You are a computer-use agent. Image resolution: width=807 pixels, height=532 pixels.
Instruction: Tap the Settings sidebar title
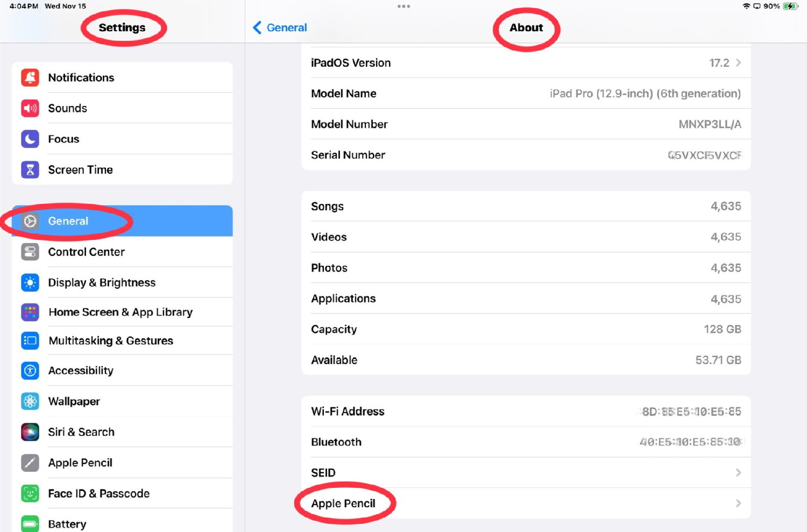(122, 27)
